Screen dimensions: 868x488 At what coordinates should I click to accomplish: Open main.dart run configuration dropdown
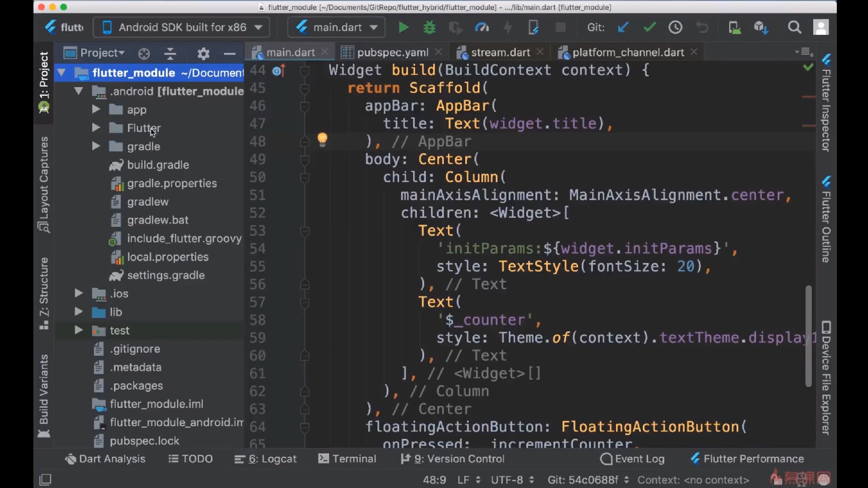(x=336, y=28)
